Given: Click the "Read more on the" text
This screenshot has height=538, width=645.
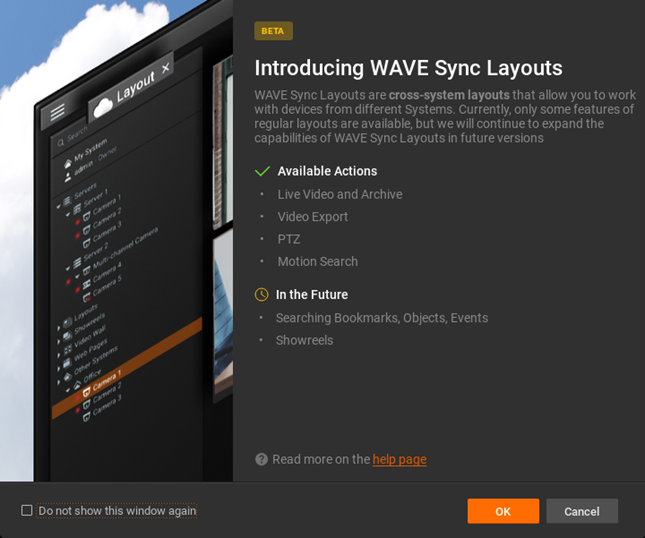Looking at the screenshot, I should point(321,459).
